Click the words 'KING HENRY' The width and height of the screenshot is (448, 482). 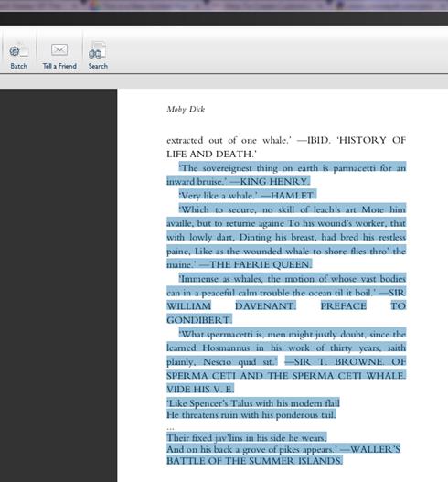273,181
